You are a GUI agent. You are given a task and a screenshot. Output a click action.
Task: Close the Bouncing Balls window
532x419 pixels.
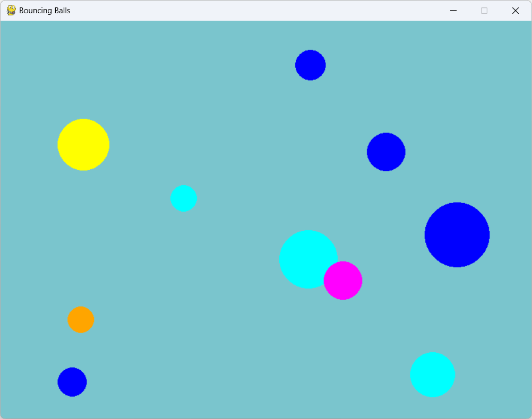[x=516, y=11]
